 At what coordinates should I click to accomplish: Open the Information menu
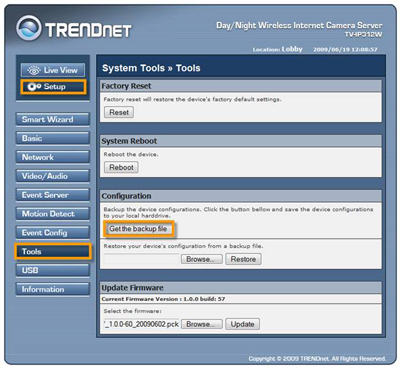[x=53, y=289]
